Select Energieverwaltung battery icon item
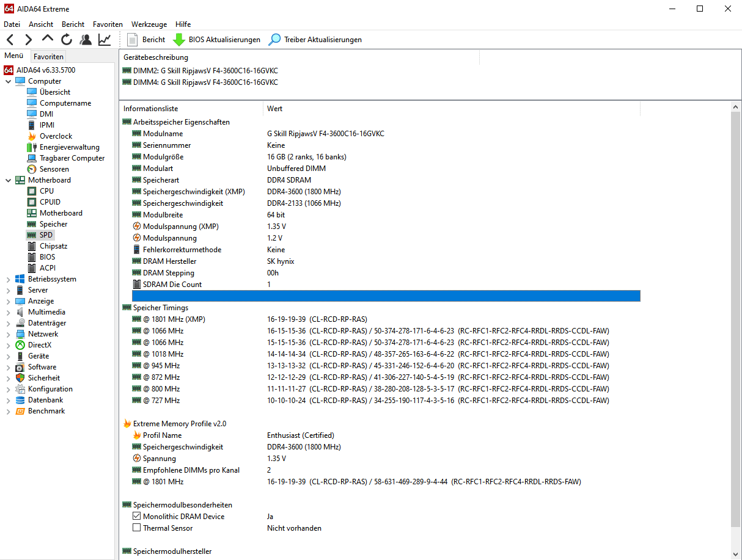 [x=69, y=147]
